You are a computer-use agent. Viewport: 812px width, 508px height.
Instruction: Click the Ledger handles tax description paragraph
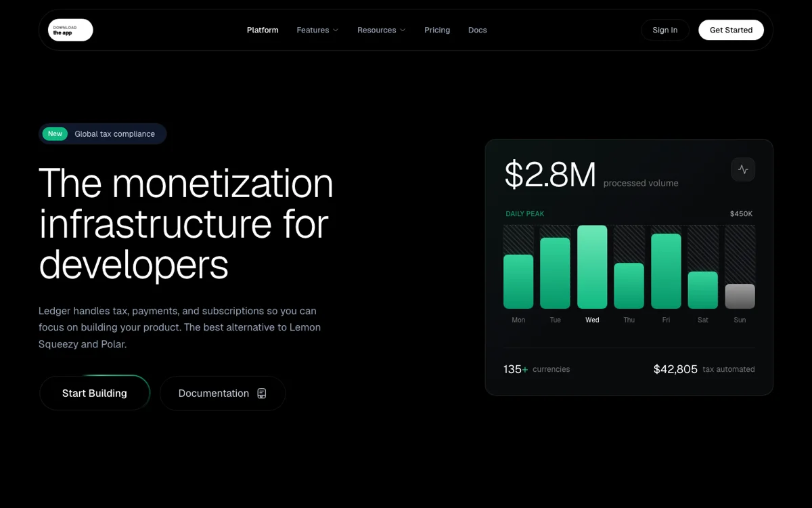point(179,327)
